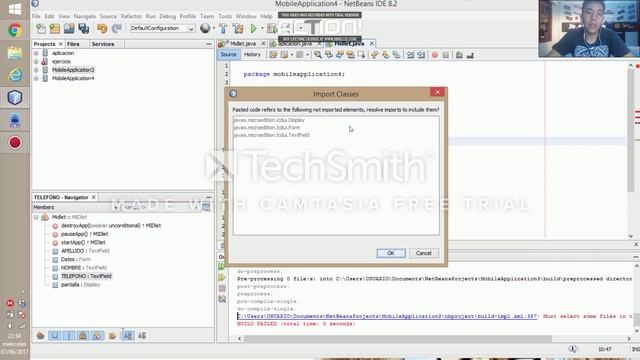Toggle Sort by Name in Navigator

(x=127, y=336)
